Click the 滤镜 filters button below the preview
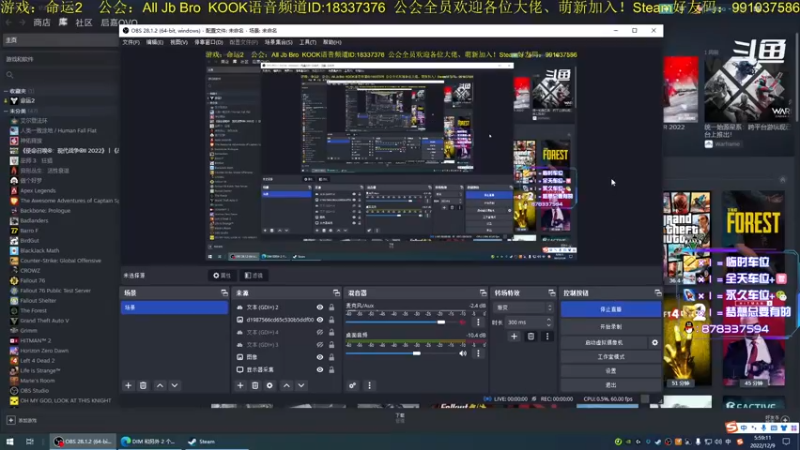The width and height of the screenshot is (800, 450). 254,276
